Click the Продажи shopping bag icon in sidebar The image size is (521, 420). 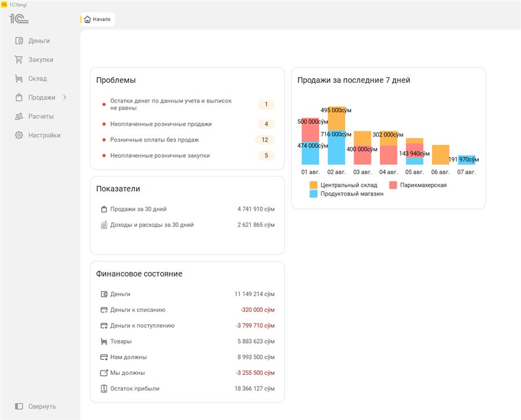[x=19, y=97]
